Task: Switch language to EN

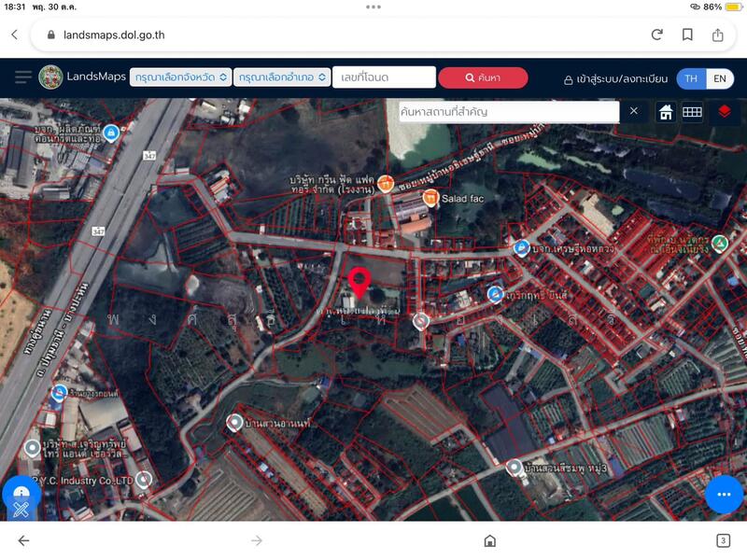Action: (x=720, y=78)
